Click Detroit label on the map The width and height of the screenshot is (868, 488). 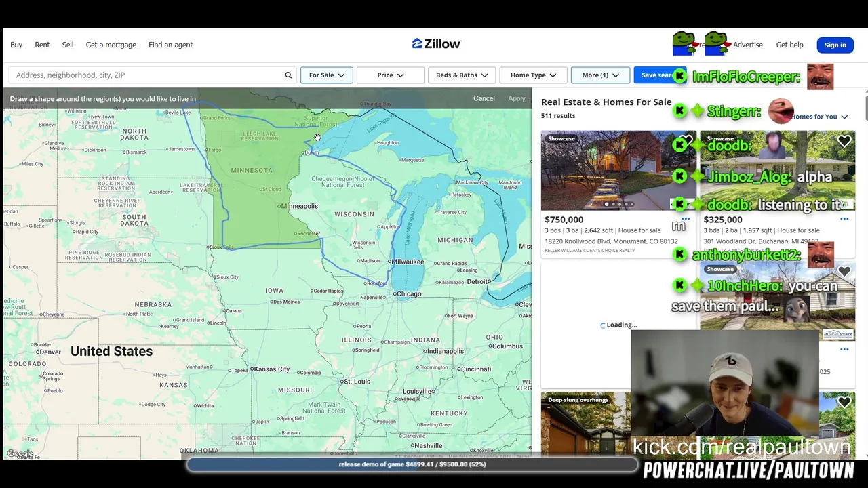point(479,281)
